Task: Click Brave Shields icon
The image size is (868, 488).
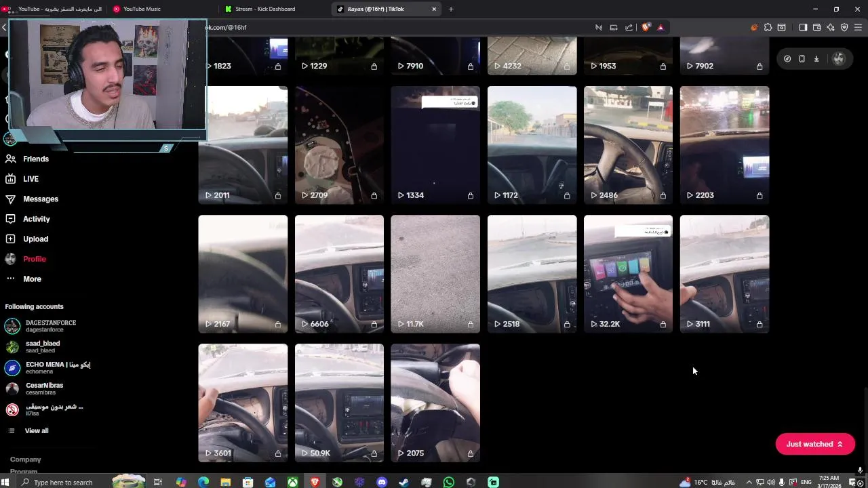Action: coord(646,27)
